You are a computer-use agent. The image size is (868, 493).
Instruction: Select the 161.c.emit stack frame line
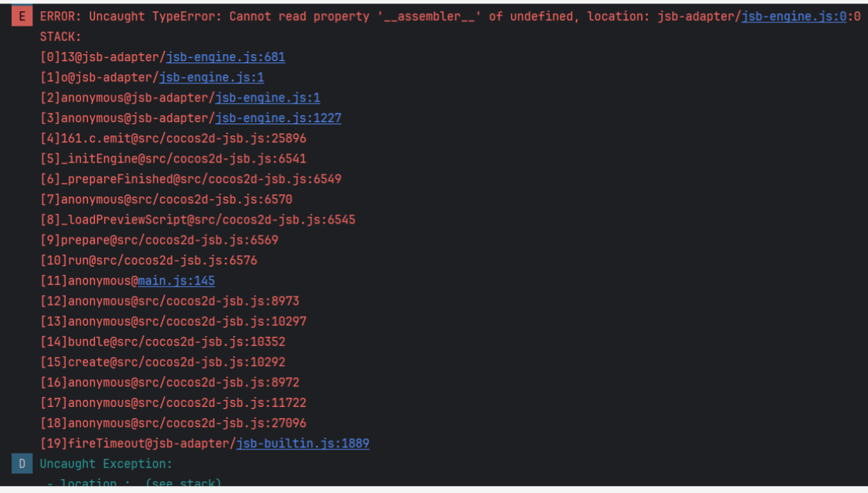tap(173, 139)
